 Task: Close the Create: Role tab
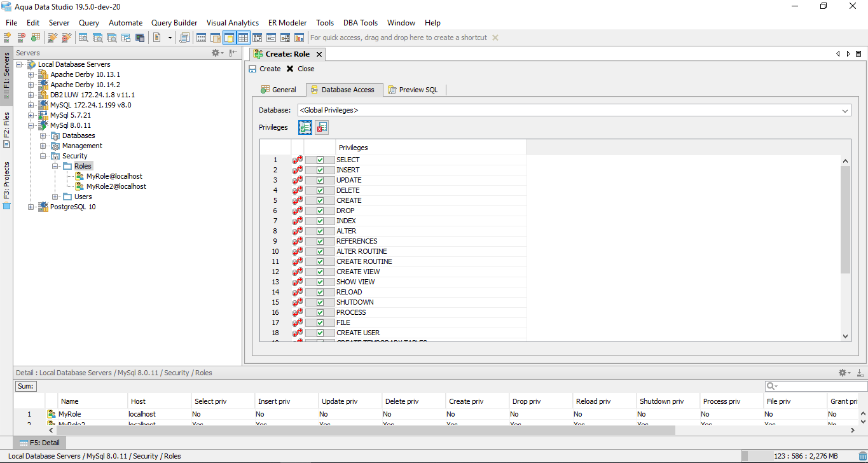(x=319, y=54)
